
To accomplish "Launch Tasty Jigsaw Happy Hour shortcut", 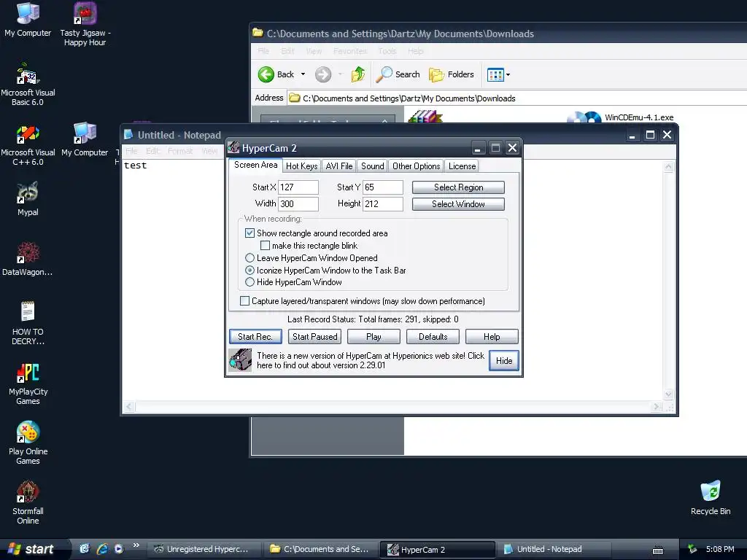I will [85, 24].
